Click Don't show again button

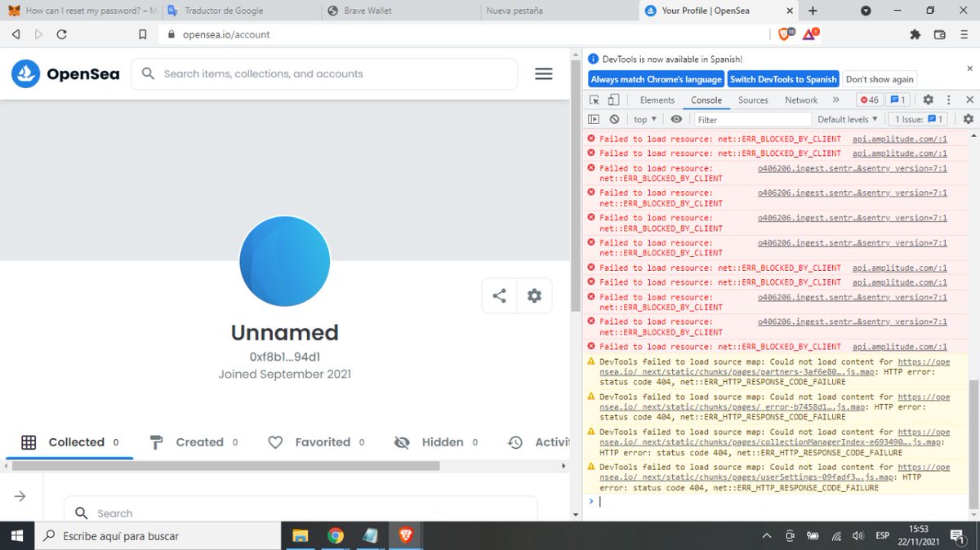coord(880,79)
